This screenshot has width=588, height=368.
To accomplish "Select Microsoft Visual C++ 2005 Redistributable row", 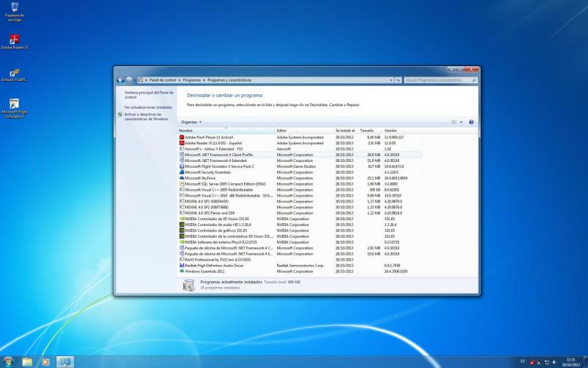I will point(300,190).
